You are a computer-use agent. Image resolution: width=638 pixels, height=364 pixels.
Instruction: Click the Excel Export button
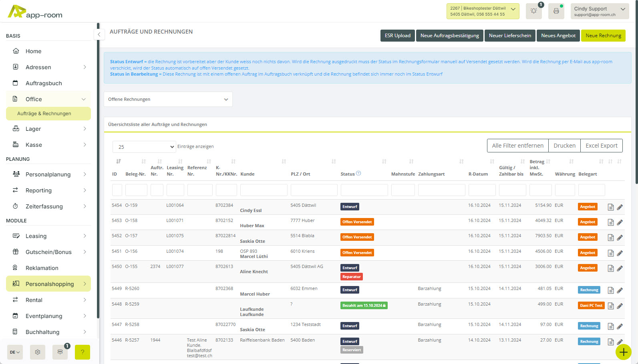[601, 146]
